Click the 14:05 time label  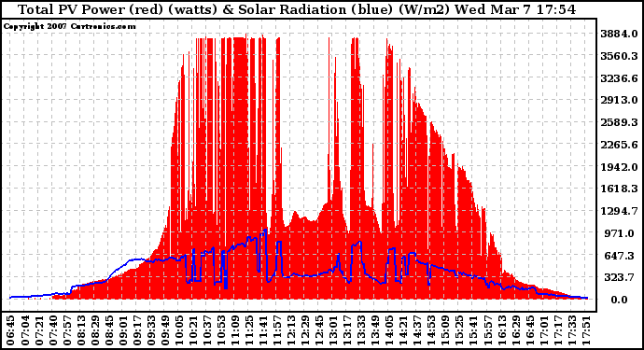coord(388,330)
